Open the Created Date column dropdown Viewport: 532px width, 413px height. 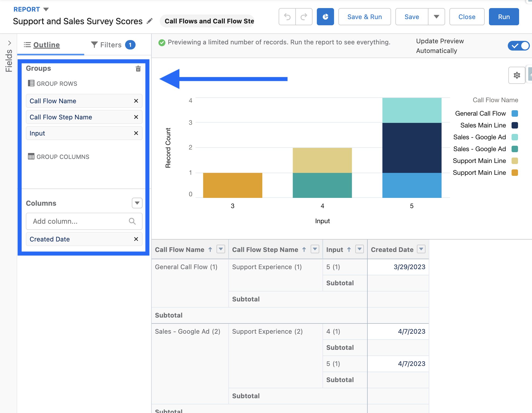click(421, 249)
